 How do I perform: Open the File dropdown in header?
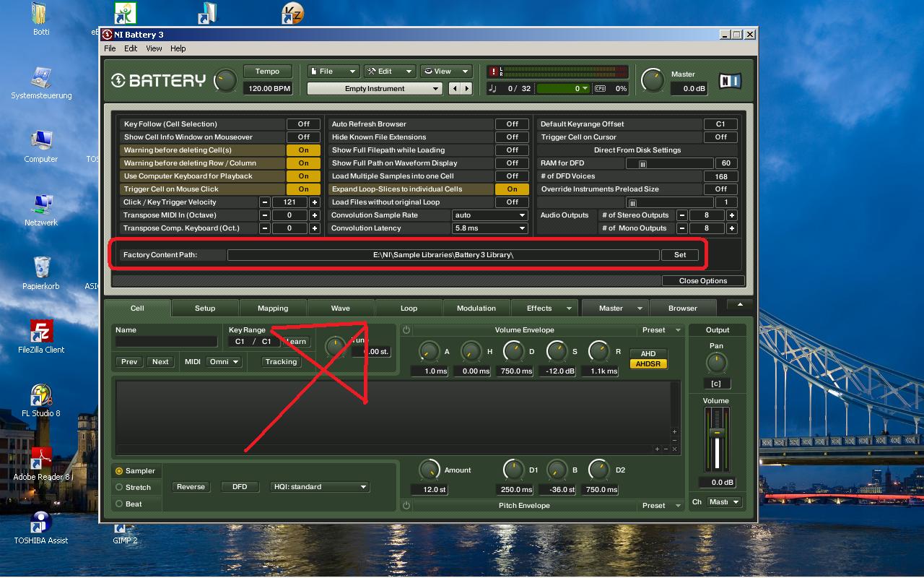tap(333, 72)
